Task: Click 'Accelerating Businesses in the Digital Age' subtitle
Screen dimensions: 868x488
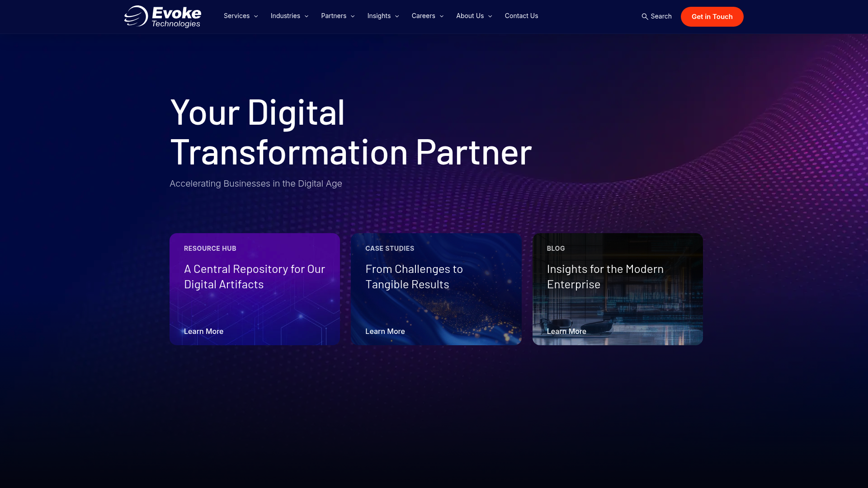Action: pos(256,183)
